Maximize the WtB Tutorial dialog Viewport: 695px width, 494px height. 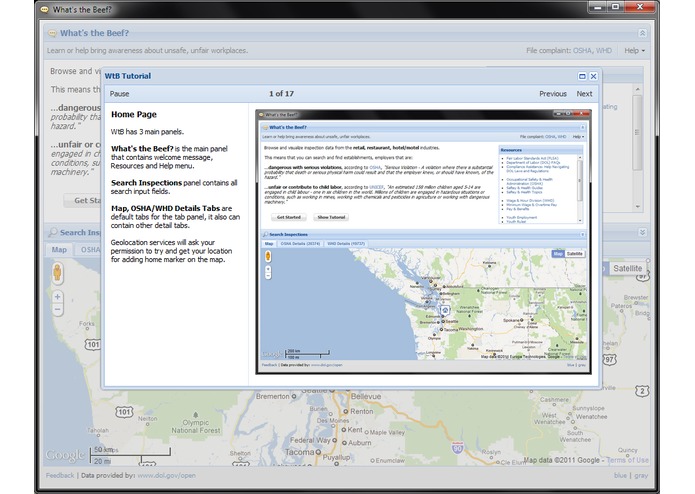click(582, 76)
